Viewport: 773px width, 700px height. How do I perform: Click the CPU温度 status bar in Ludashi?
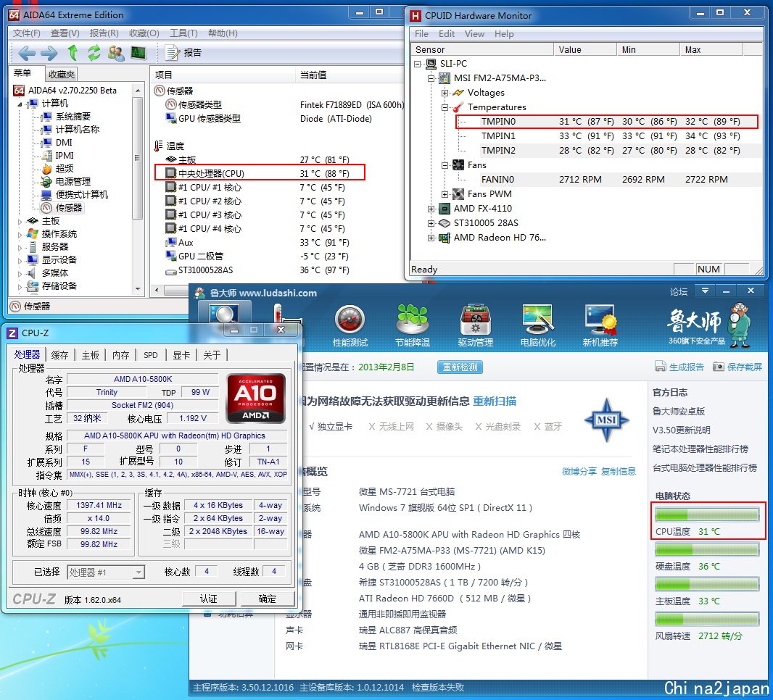[707, 514]
